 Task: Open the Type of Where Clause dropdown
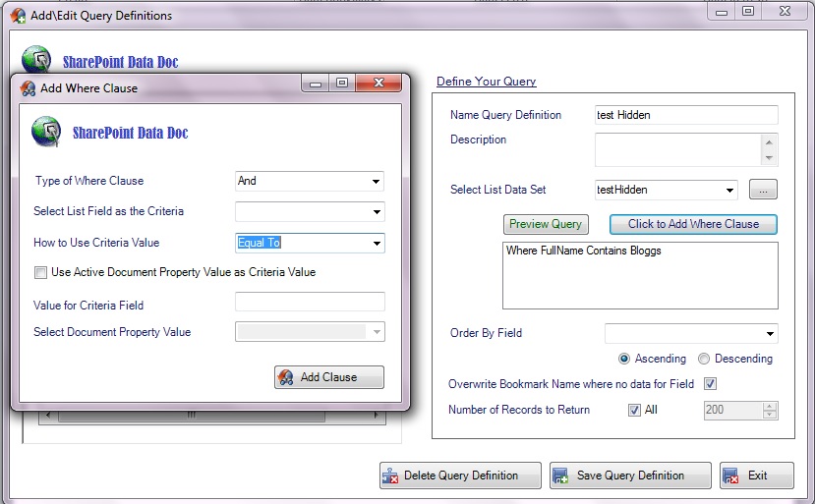point(376,182)
